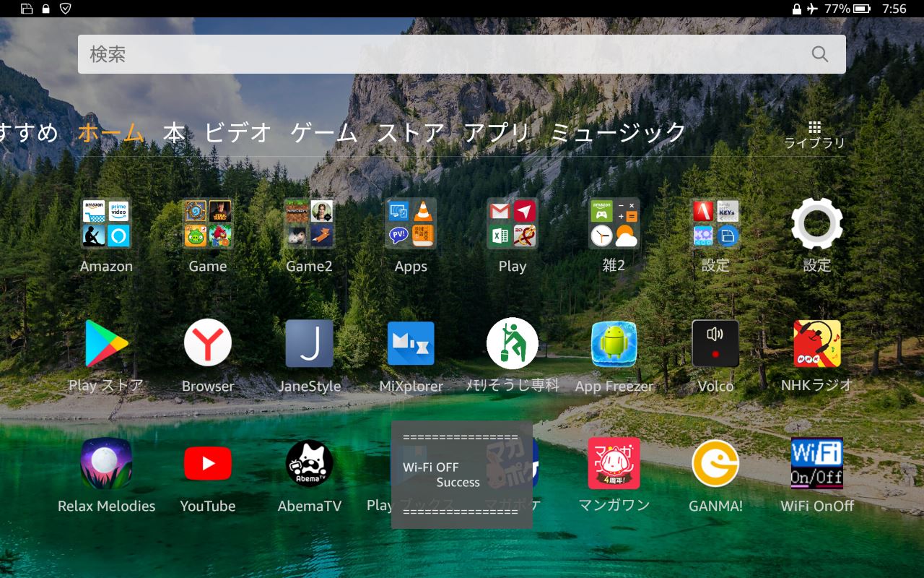Open the Amazon apps folder

point(106,224)
